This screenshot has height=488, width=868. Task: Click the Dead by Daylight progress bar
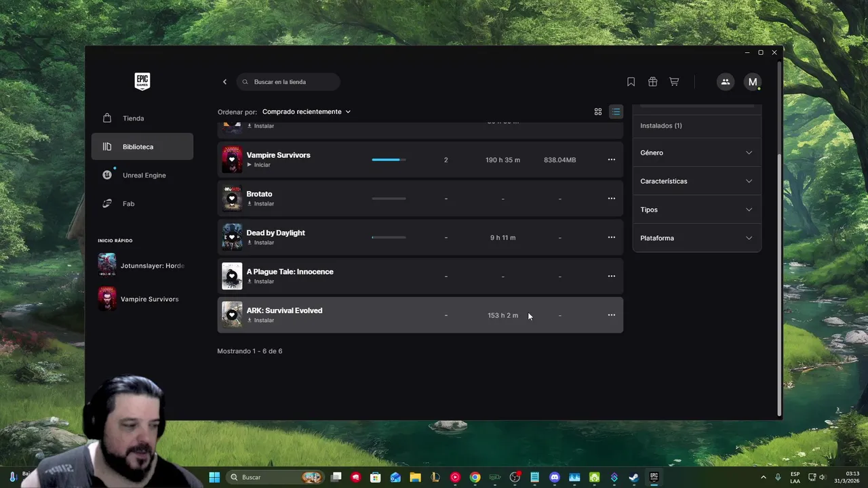click(389, 237)
